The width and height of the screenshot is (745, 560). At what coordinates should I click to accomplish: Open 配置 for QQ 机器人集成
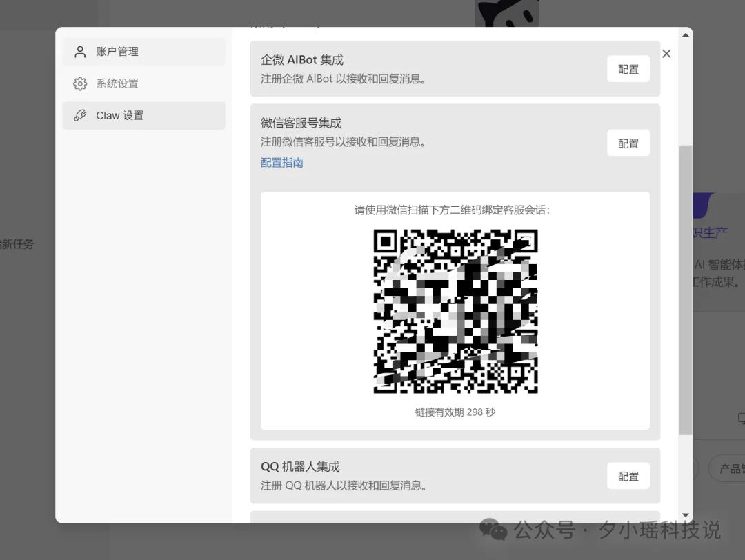tap(628, 476)
